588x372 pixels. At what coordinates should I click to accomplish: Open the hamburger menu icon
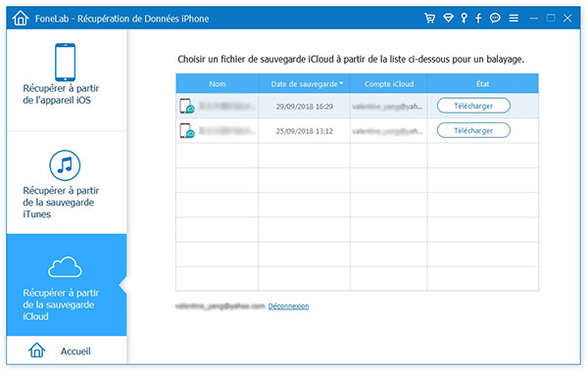click(x=514, y=18)
